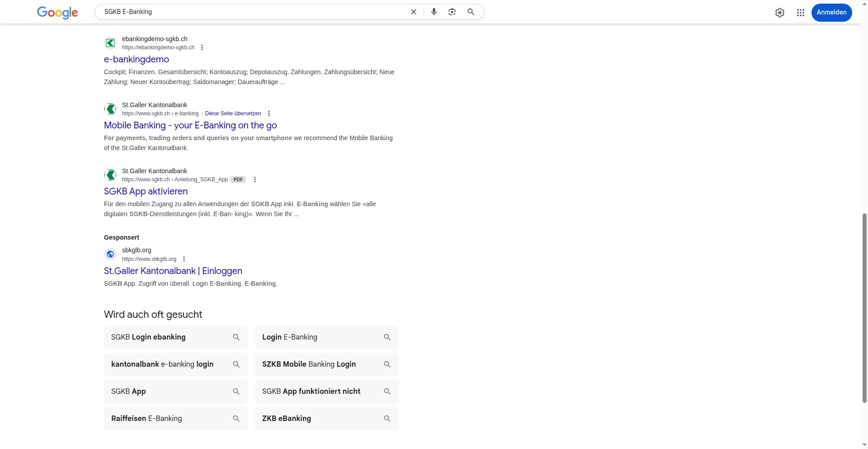868x449 pixels.
Task: Click magnifier icon in Raiffeisen E-Banking chip
Action: (236, 419)
